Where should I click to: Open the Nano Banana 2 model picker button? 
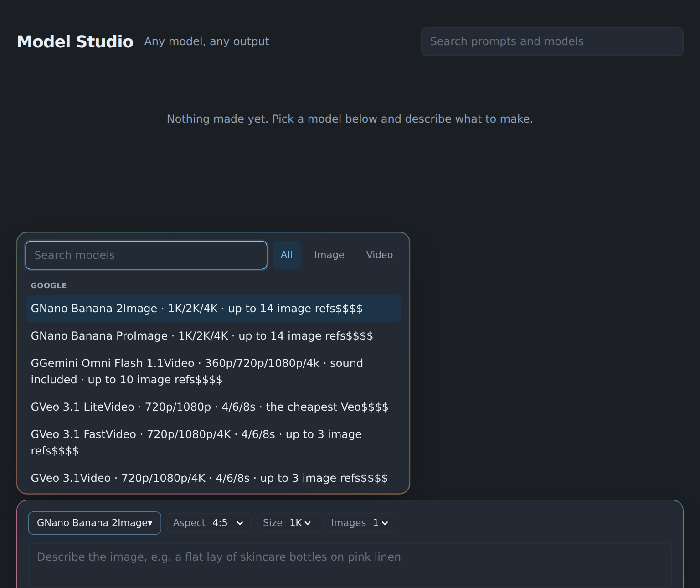95,523
